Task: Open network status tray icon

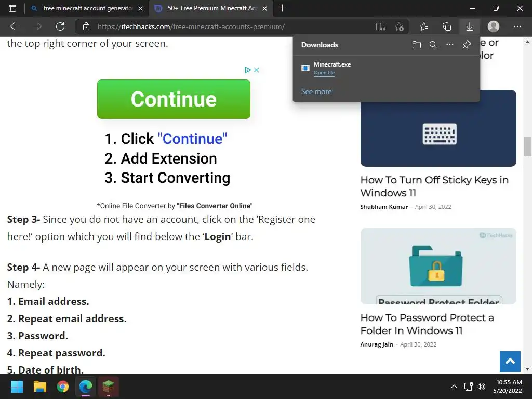Action: click(x=469, y=387)
